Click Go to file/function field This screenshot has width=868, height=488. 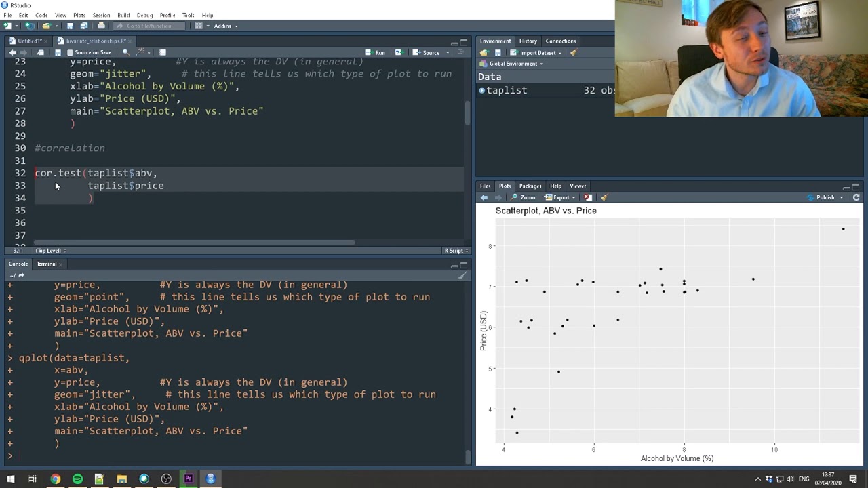point(149,26)
